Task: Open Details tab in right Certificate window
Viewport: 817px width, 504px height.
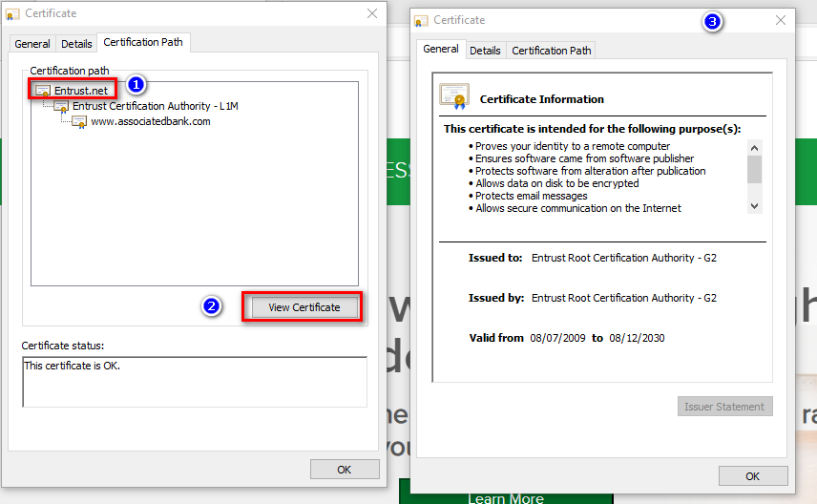Action: 485,51
